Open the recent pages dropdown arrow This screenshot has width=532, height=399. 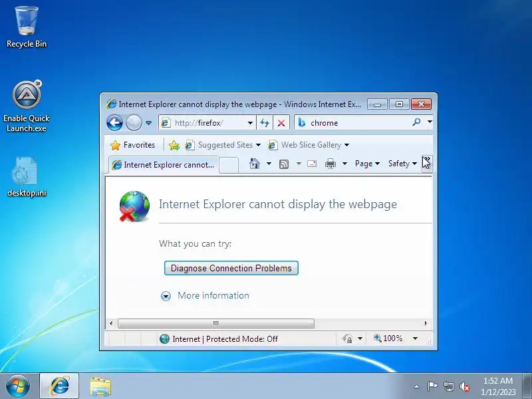click(x=148, y=123)
